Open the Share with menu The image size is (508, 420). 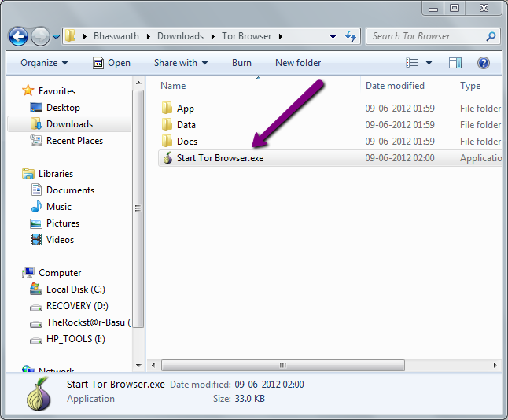tap(181, 63)
